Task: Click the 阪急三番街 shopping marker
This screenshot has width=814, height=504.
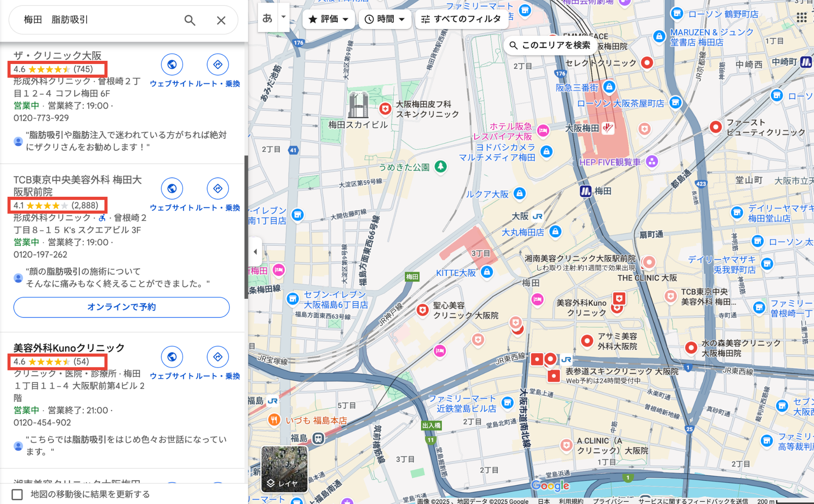Action: point(609,87)
